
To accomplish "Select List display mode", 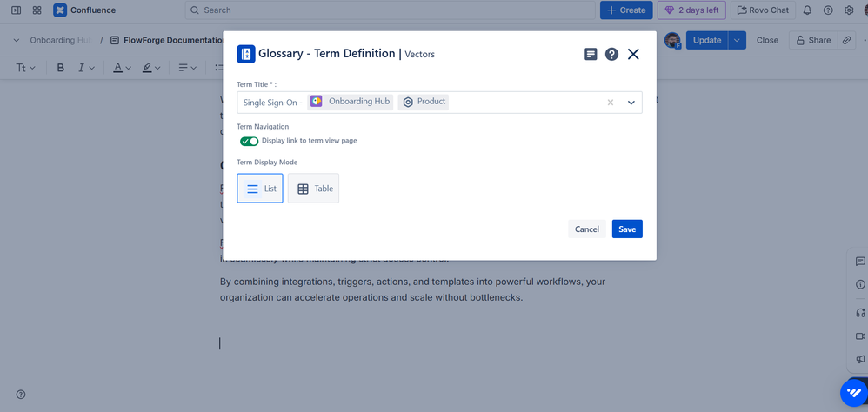I will [260, 189].
